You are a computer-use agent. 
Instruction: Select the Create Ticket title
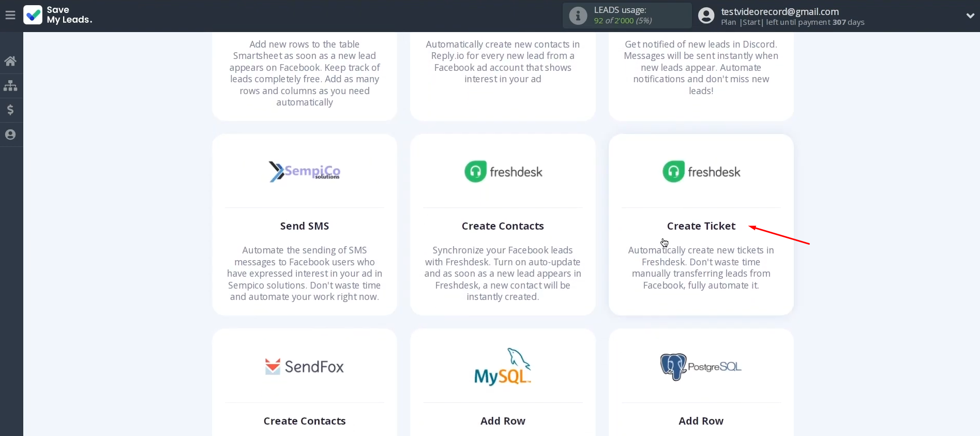[x=701, y=226]
